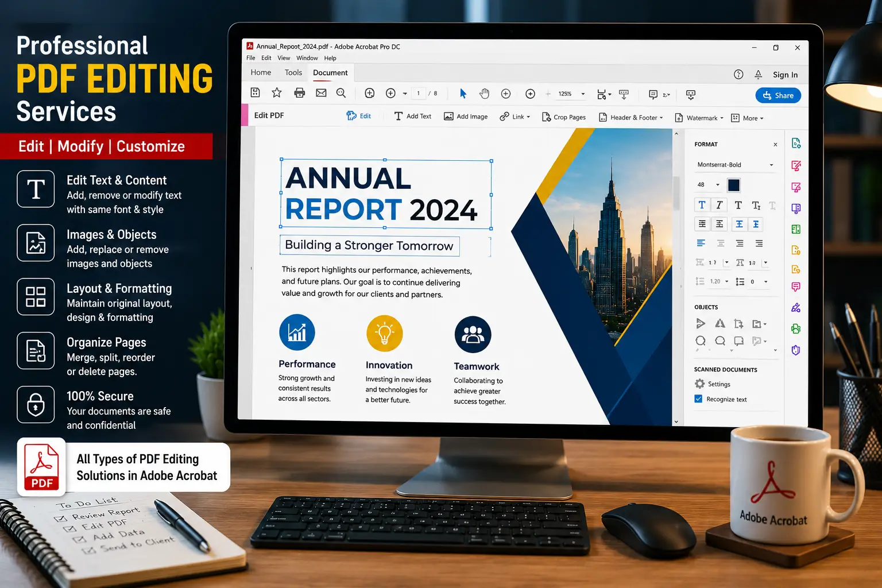This screenshot has width=882, height=588.
Task: Click the dark navy font color swatch
Action: tap(734, 185)
